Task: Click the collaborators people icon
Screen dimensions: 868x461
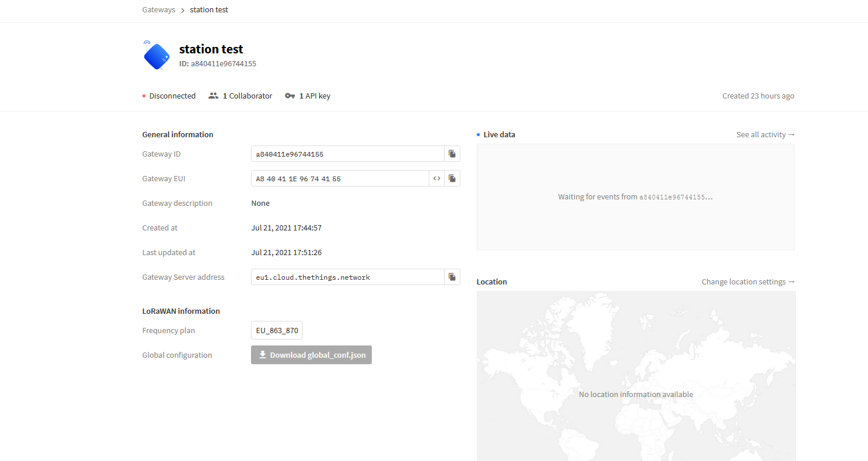Action: click(213, 96)
